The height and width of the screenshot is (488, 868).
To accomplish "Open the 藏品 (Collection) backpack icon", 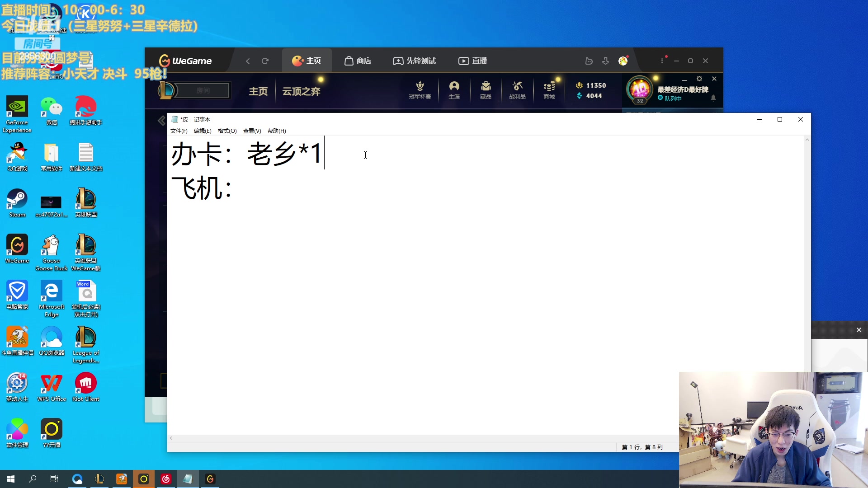I will [486, 90].
